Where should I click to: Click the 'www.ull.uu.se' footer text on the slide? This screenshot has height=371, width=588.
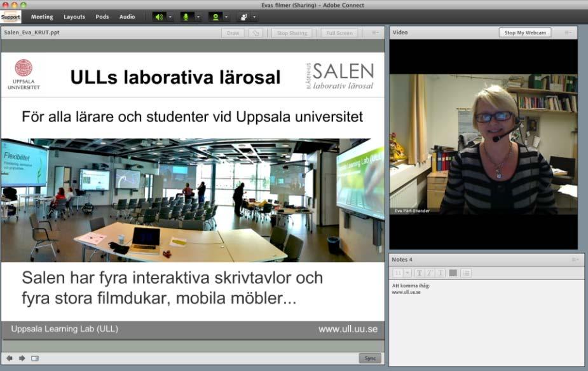(348, 329)
